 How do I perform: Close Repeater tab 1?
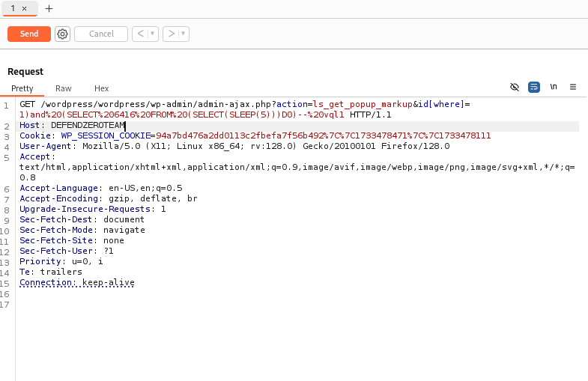[x=25, y=9]
